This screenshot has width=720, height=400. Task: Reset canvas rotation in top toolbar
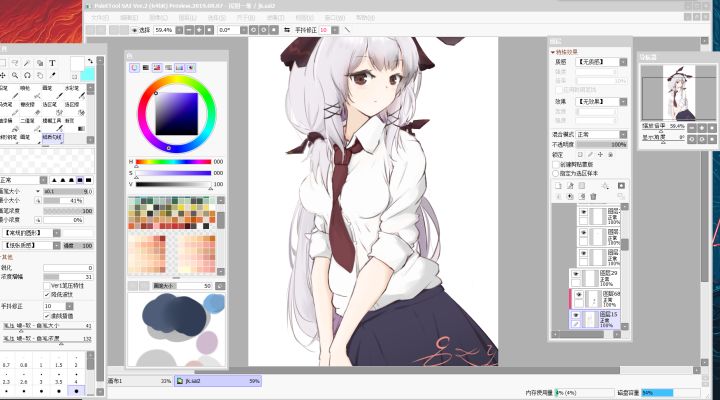point(274,30)
